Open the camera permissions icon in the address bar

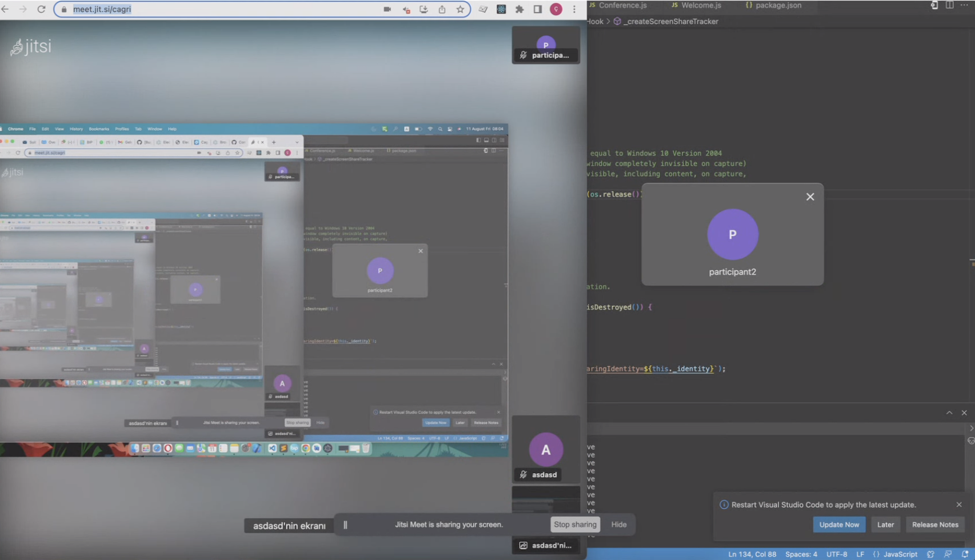387,9
